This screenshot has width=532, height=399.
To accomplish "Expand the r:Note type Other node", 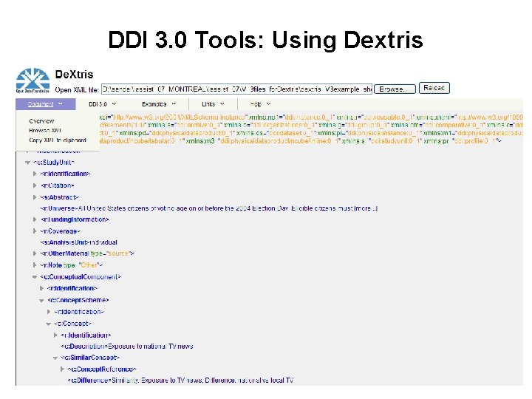I will (35, 265).
